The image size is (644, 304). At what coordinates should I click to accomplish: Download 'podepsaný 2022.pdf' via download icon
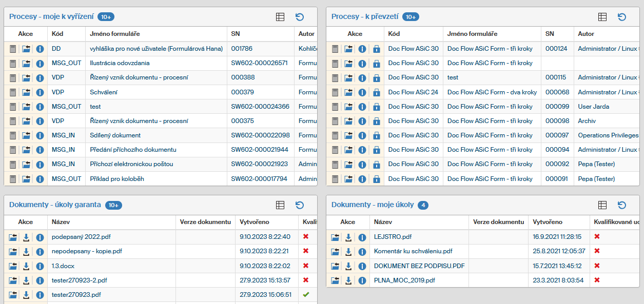coord(26,237)
